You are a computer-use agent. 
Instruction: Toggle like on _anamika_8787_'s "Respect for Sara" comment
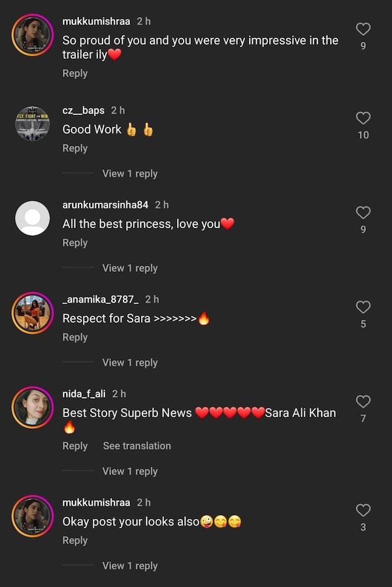(x=363, y=307)
